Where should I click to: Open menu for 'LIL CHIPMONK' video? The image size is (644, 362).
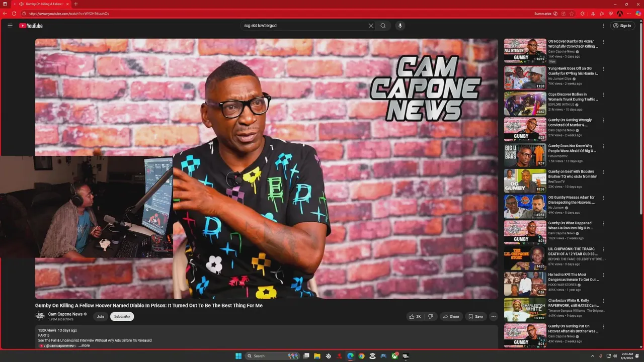pos(603,249)
